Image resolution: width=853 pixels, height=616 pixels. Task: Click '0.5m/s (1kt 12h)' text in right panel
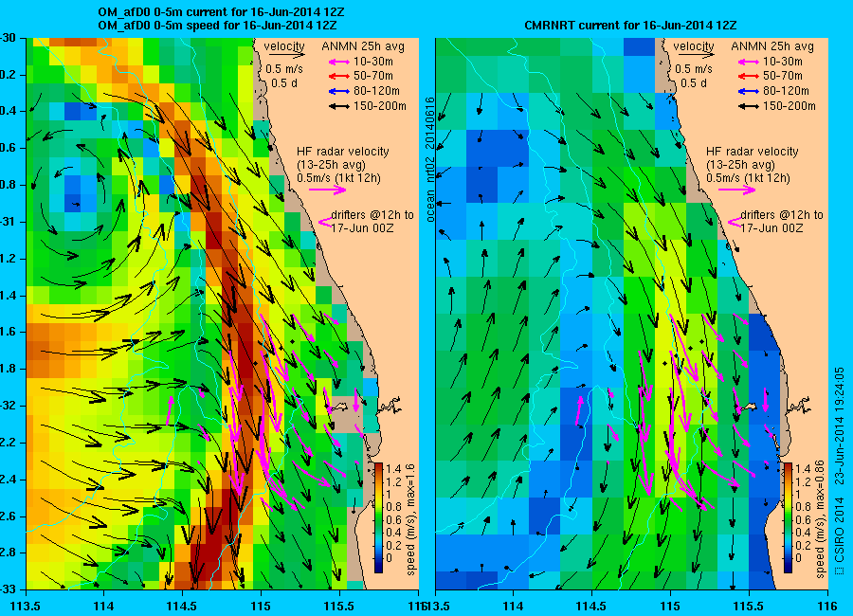(x=749, y=178)
